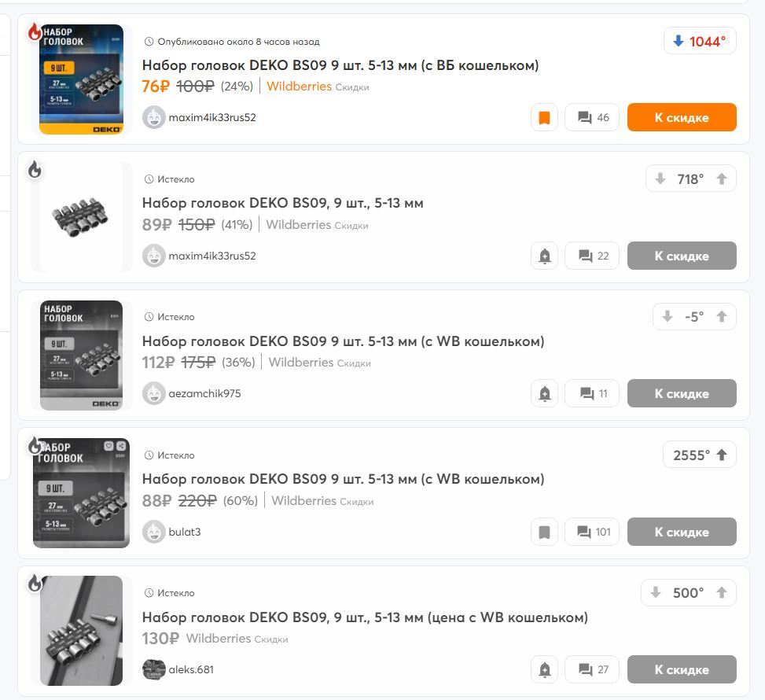Open comments on the 76₽ DEKO deal
The height and width of the screenshot is (700, 765).
pyautogui.click(x=592, y=117)
